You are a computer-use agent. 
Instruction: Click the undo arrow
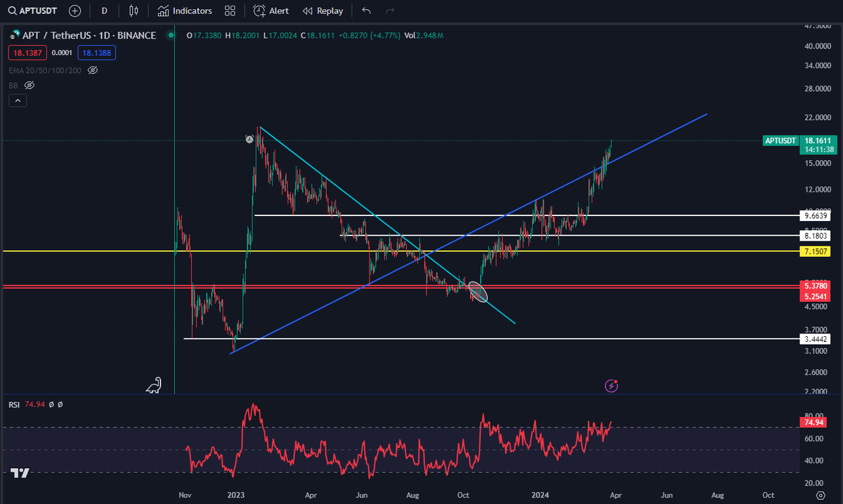(x=366, y=11)
